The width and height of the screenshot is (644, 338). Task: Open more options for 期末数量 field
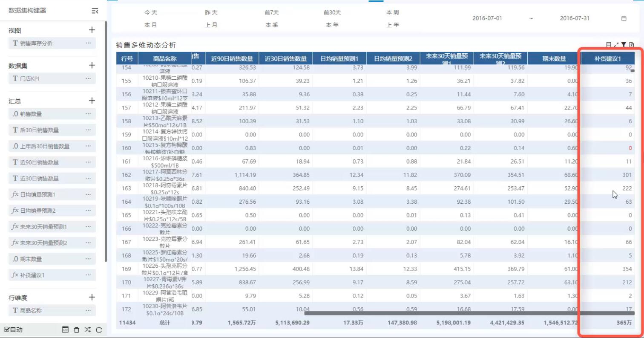[88, 259]
